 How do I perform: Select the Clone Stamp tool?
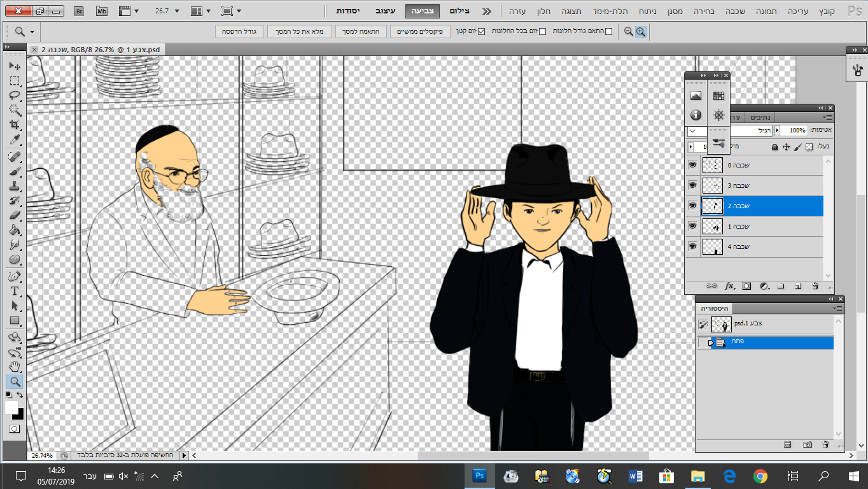pyautogui.click(x=15, y=186)
